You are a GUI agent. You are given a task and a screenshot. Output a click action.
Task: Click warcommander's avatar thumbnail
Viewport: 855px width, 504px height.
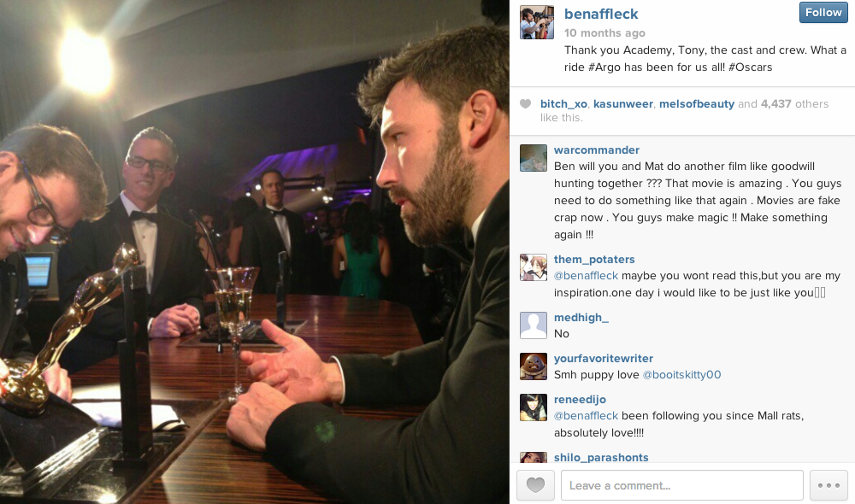534,158
